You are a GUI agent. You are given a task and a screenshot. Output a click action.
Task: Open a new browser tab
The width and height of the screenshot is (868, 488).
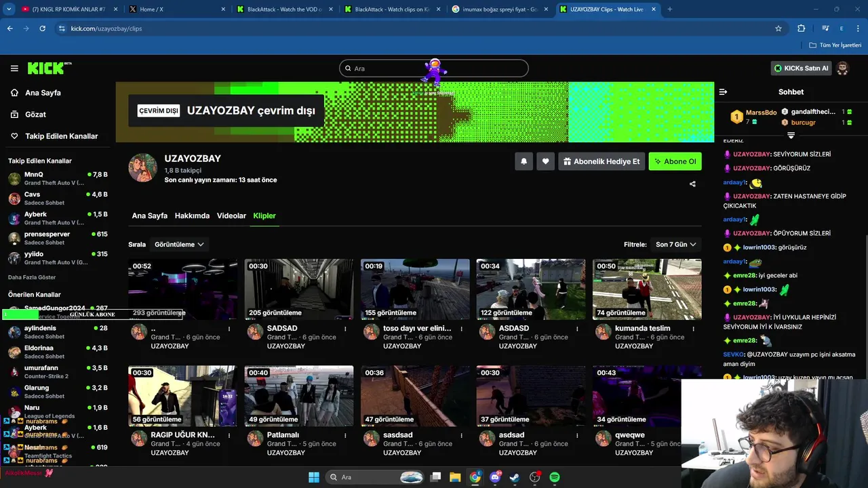pyautogui.click(x=670, y=9)
